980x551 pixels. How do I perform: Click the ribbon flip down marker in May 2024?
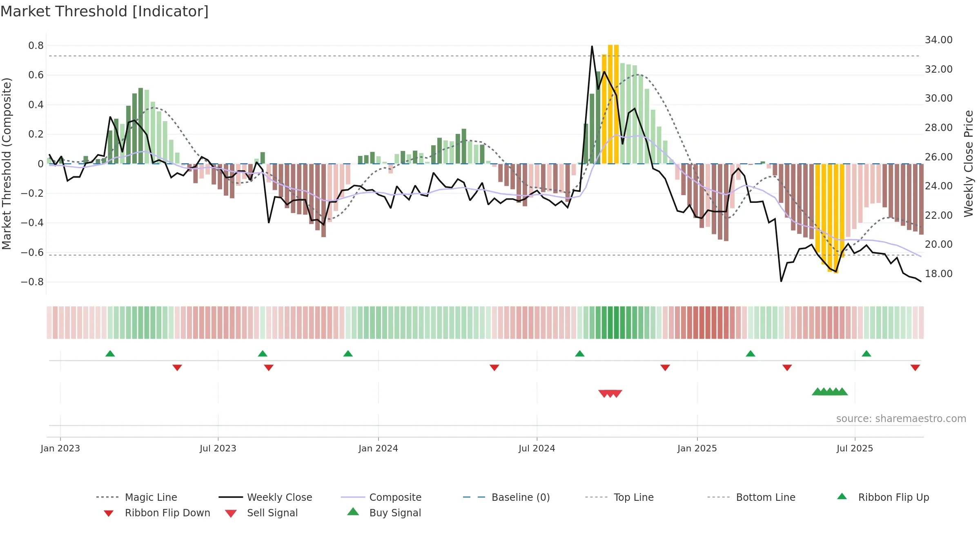click(494, 368)
